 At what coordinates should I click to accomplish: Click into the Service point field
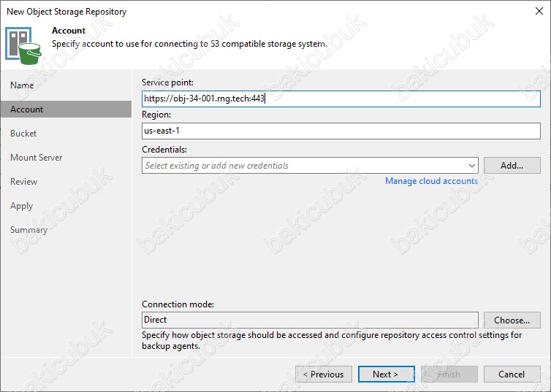click(341, 99)
